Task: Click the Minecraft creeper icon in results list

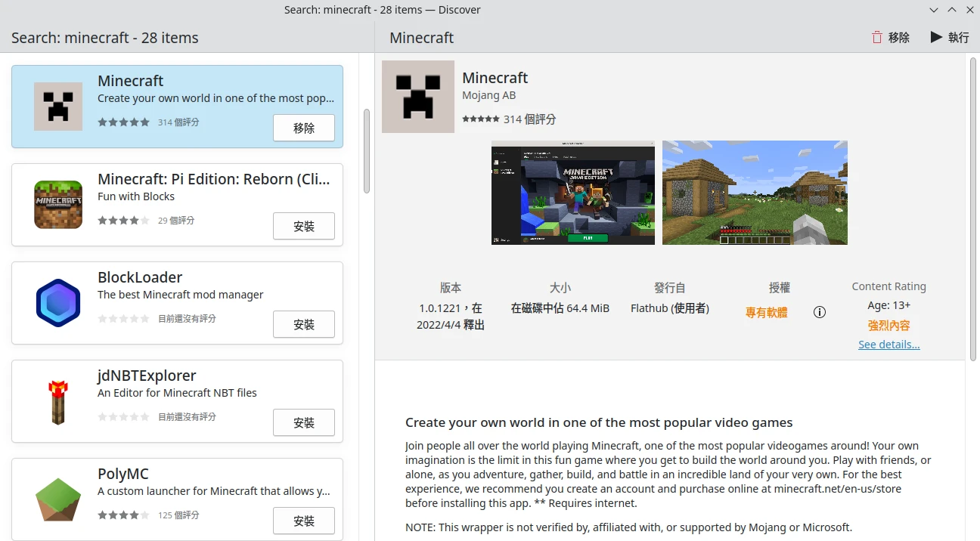Action: [58, 107]
